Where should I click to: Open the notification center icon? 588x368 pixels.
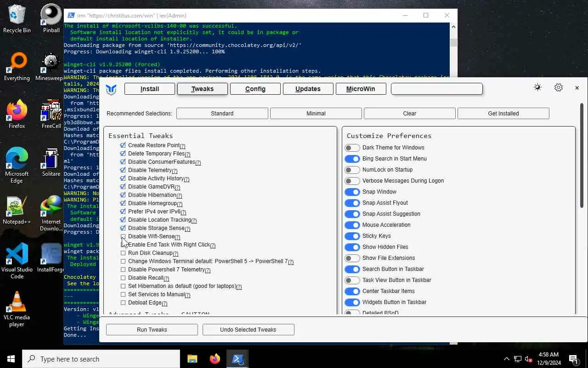573,359
